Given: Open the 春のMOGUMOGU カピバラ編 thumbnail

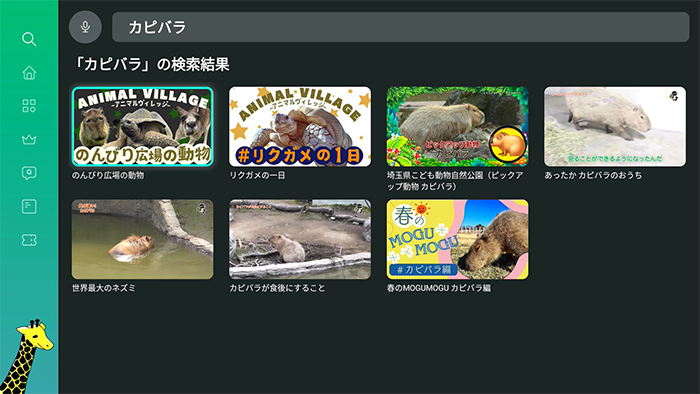Looking at the screenshot, I should (458, 239).
